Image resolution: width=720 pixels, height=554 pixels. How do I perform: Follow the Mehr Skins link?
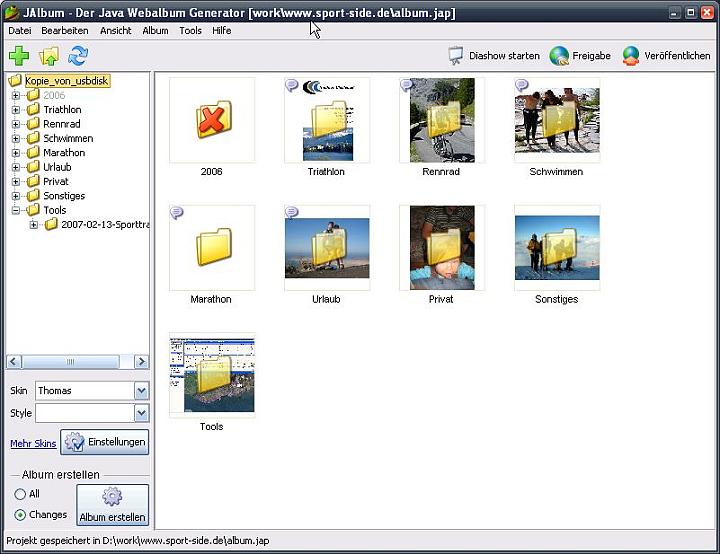[33, 443]
